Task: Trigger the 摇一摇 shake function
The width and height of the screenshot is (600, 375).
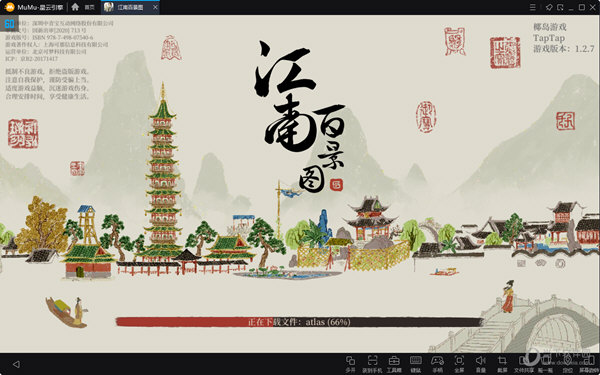Action: pyautogui.click(x=546, y=364)
